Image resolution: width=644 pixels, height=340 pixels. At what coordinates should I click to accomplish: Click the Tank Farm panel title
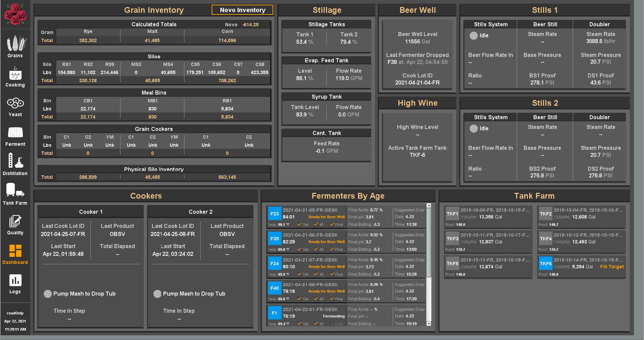tap(534, 196)
